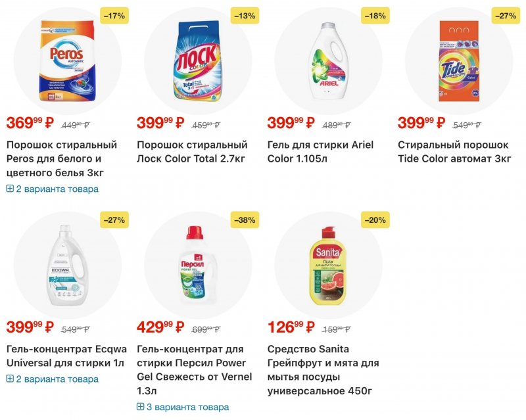Viewport: 526px width, 420px height.
Task: Expand 3 варианта товара under Персил
Action: click(x=187, y=408)
